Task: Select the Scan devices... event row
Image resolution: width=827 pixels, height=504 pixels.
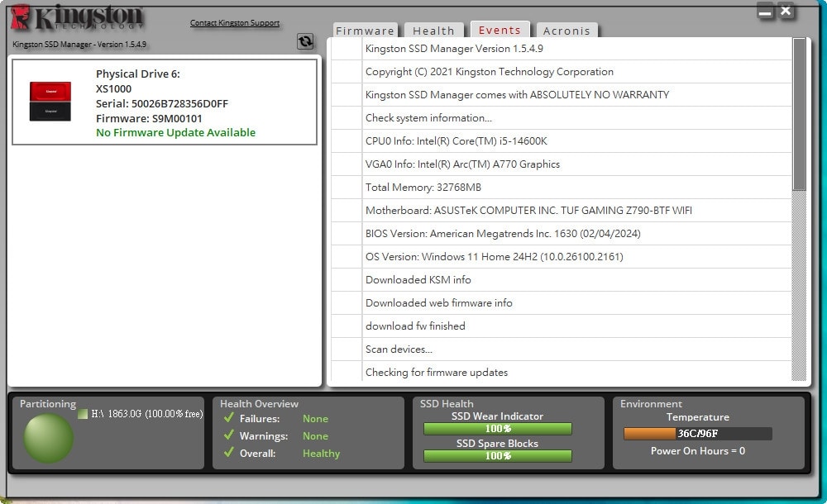Action: [562, 349]
